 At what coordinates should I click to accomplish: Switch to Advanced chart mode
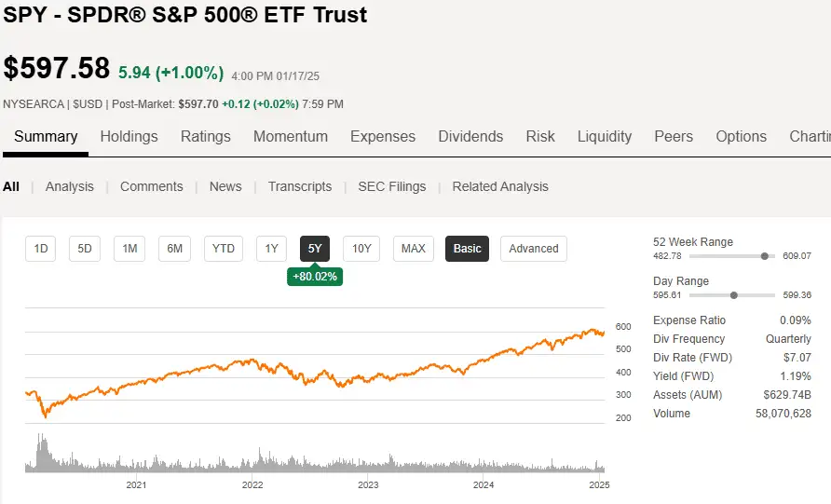point(534,249)
